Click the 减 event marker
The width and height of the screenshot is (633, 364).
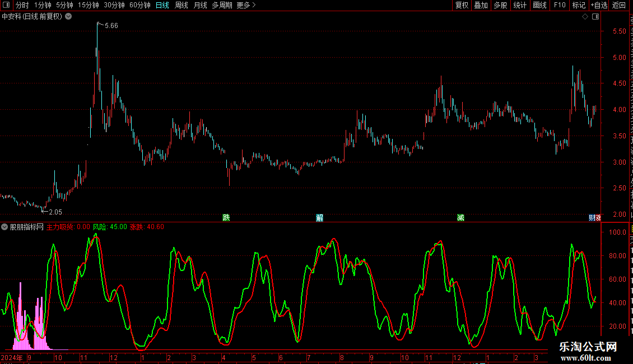point(460,218)
